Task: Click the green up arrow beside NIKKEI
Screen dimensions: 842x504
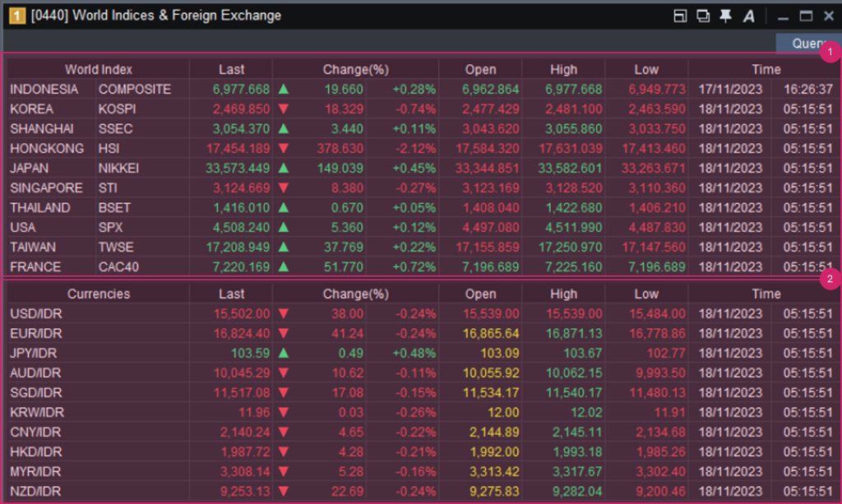Action: coord(284,168)
